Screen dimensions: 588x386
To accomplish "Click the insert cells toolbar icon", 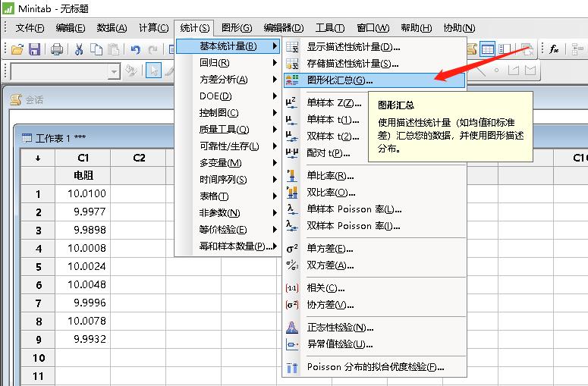I will (578, 49).
